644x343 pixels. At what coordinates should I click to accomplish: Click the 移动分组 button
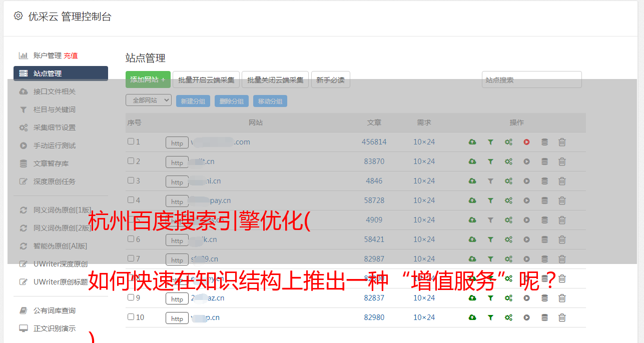(270, 101)
